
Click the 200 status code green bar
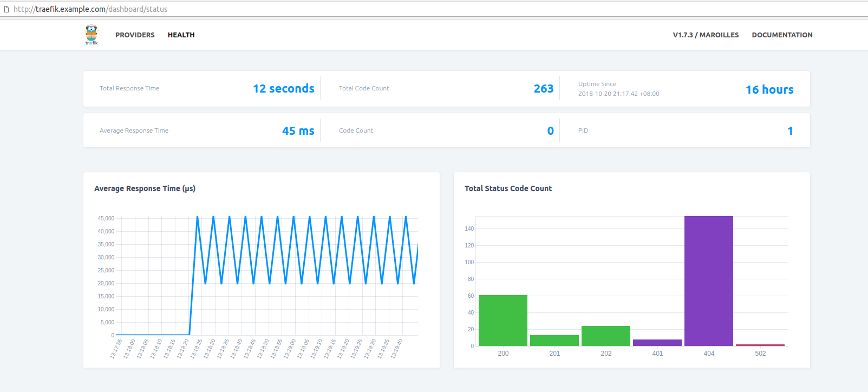pyautogui.click(x=503, y=321)
